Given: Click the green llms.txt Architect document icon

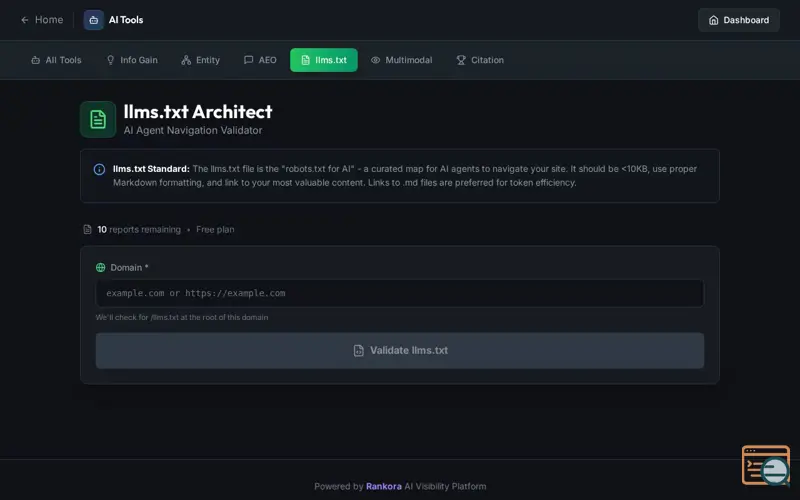Looking at the screenshot, I should pyautogui.click(x=98, y=119).
